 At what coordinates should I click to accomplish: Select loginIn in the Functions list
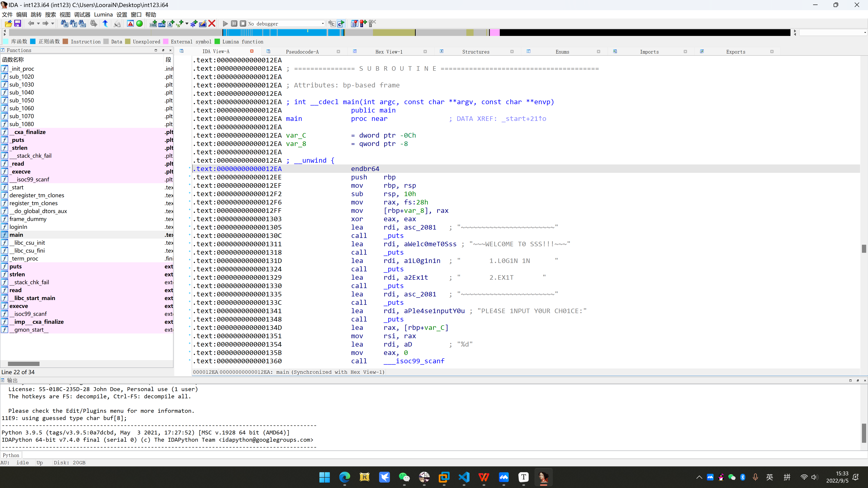pyautogui.click(x=87, y=227)
